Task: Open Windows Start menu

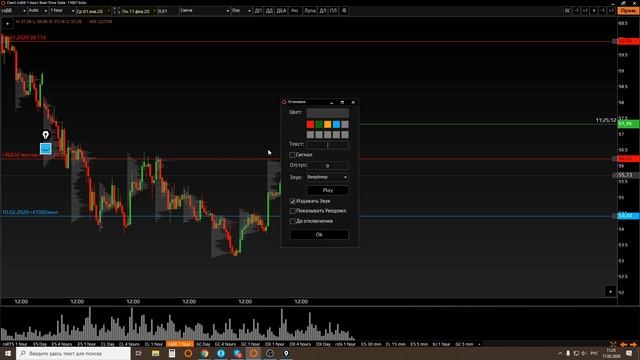Action: click(x=8, y=353)
